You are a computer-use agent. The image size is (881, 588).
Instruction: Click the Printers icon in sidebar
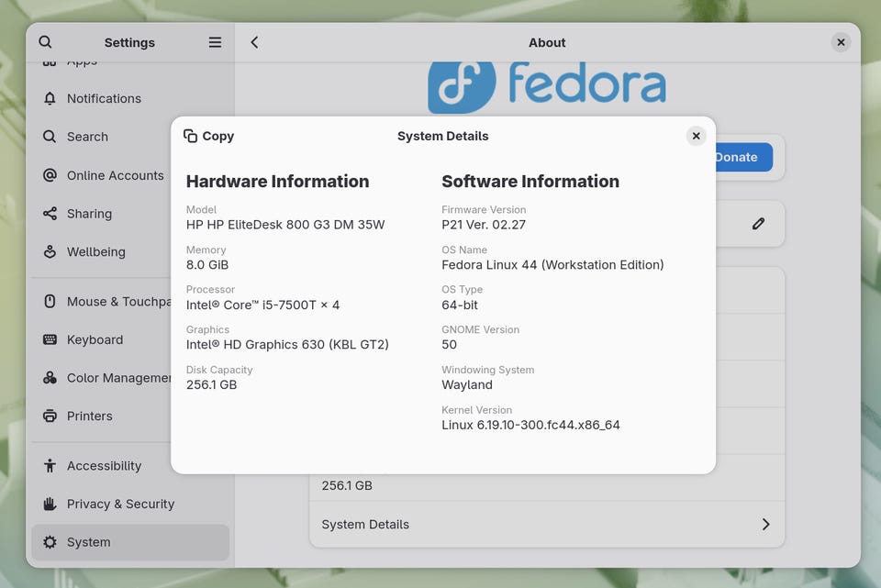click(x=50, y=416)
